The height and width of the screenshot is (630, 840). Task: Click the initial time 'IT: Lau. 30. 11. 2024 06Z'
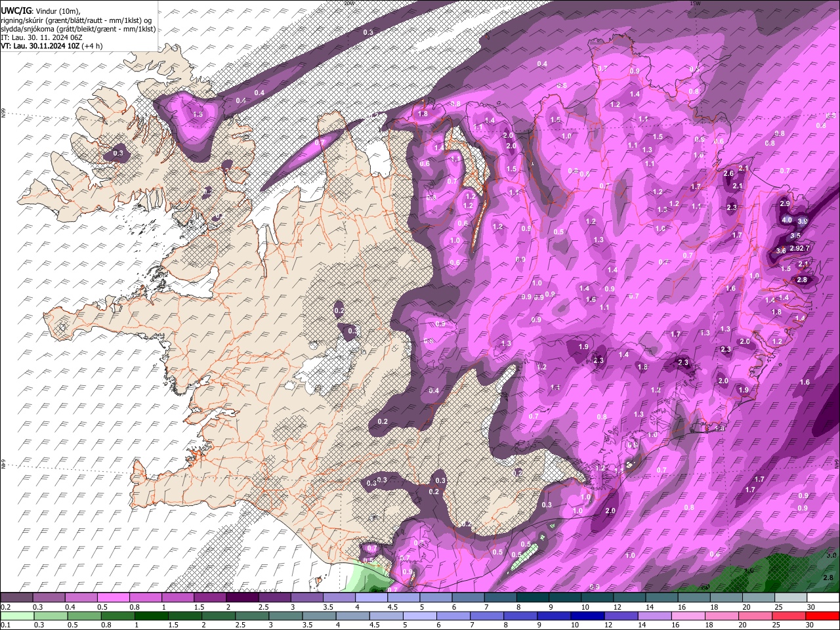tap(41, 37)
